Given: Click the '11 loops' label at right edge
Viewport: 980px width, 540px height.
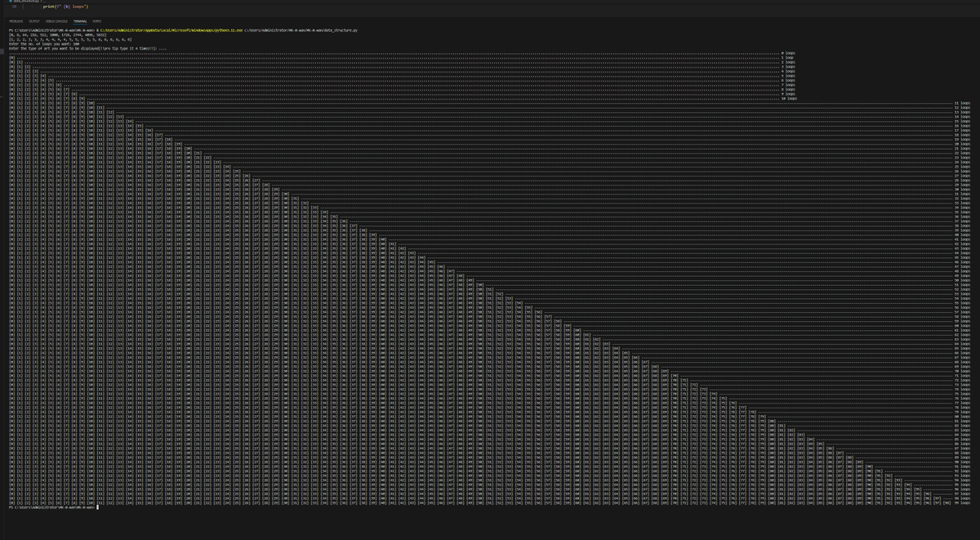Looking at the screenshot, I should click(x=962, y=105).
